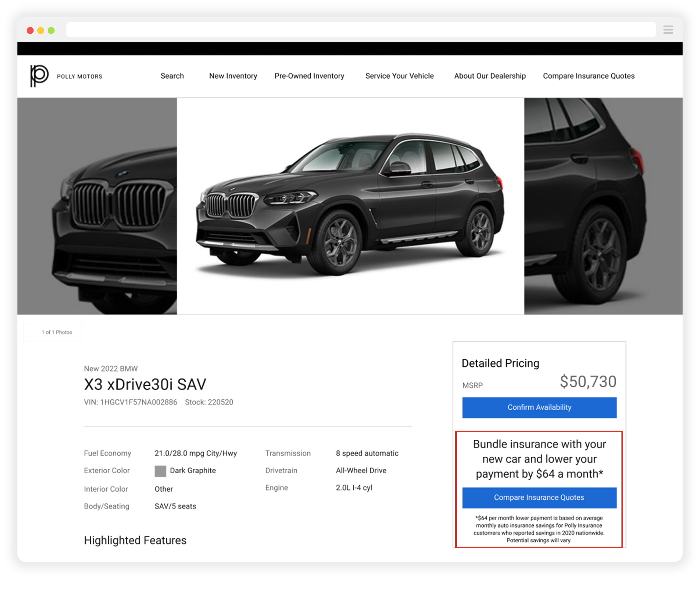Open the browser hamburger menu icon
700x590 pixels.
(x=668, y=30)
